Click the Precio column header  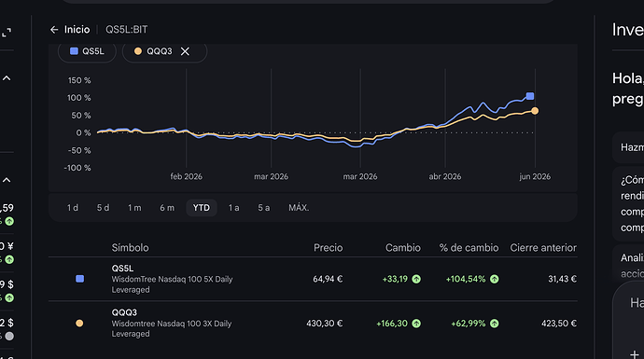coord(329,248)
